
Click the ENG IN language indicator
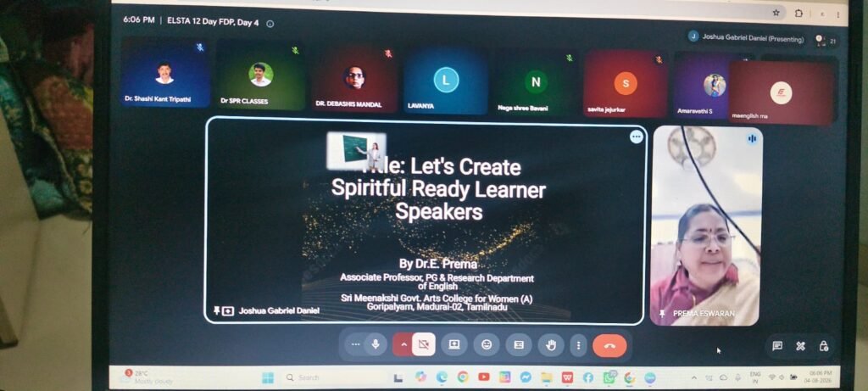click(755, 377)
